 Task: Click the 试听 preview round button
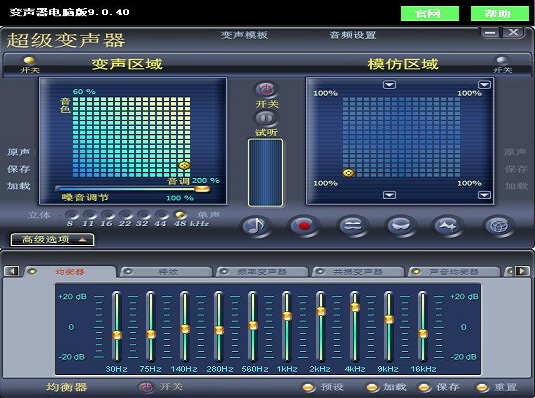click(x=266, y=118)
